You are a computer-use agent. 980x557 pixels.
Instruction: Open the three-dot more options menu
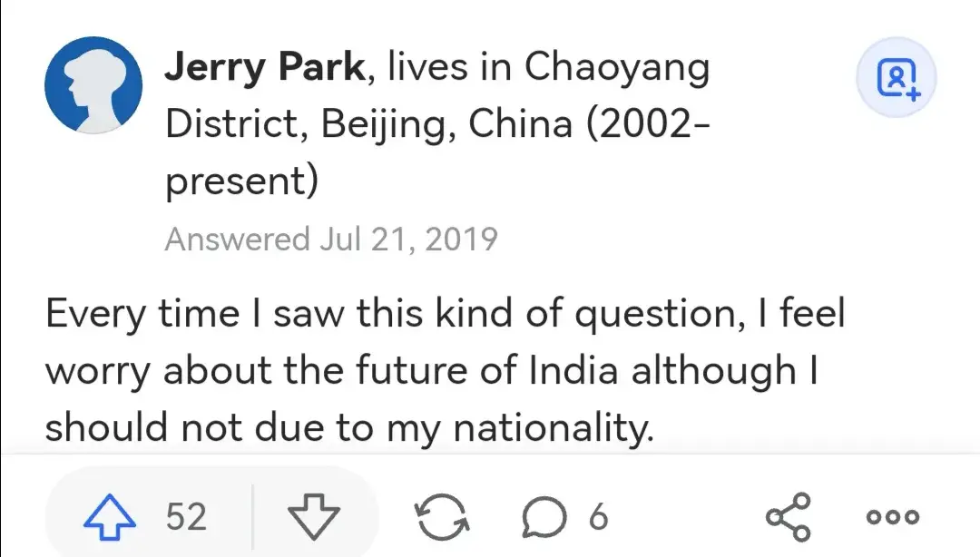coord(893,517)
